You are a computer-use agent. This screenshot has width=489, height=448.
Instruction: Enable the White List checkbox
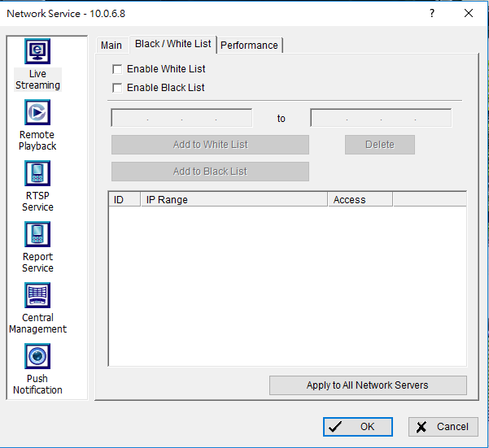click(x=117, y=69)
